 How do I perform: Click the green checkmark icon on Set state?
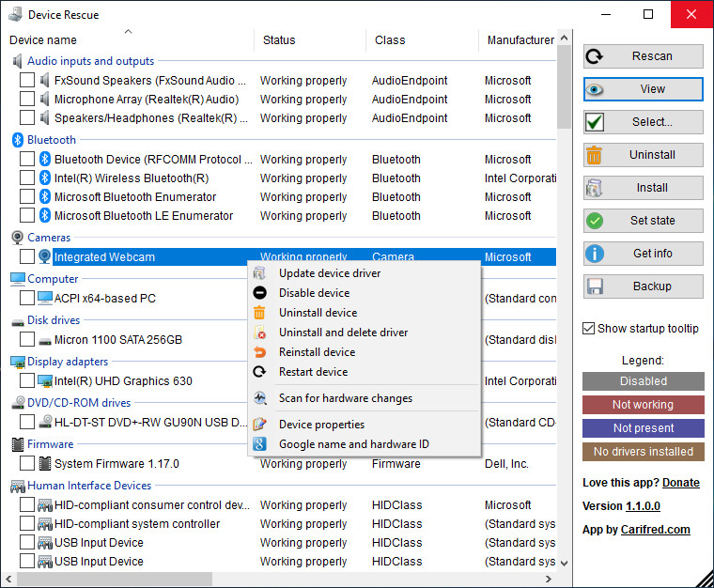click(x=595, y=221)
